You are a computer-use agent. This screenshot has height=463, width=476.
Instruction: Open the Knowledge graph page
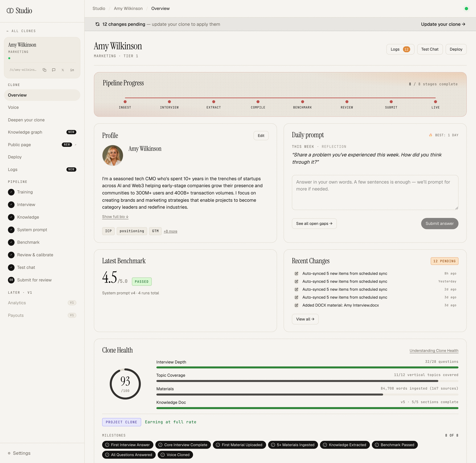point(42,132)
